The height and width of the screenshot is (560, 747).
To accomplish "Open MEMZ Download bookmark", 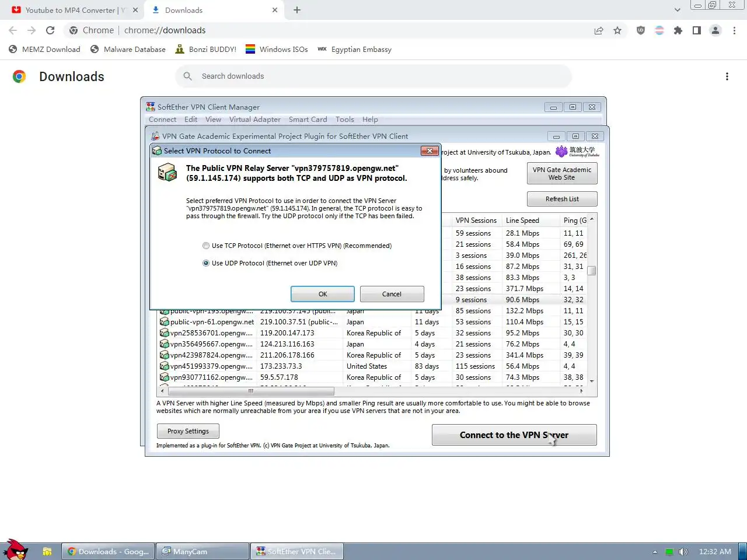I will pyautogui.click(x=45, y=50).
